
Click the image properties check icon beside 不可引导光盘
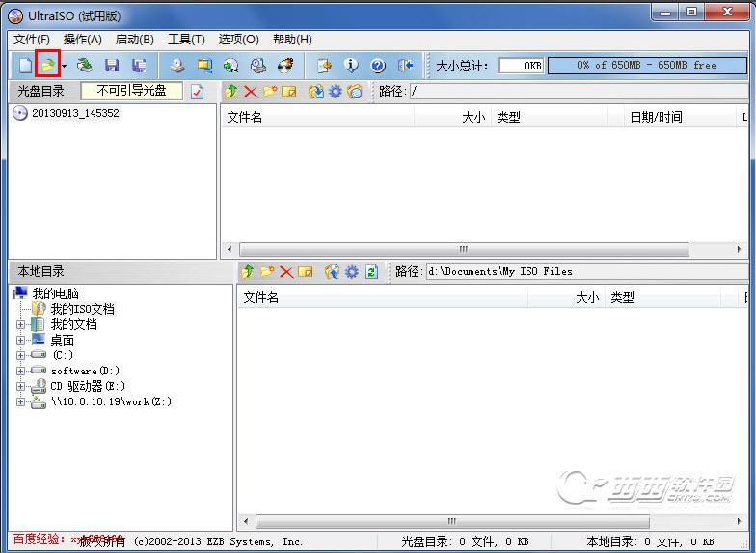pos(197,91)
